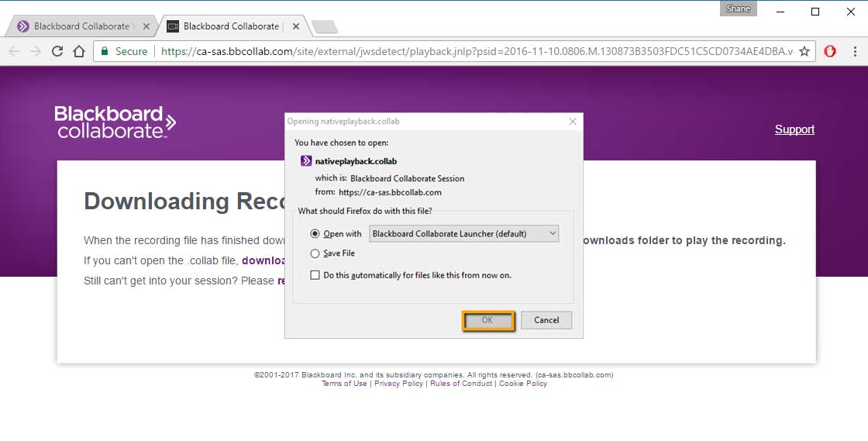Select the Save File radio button
This screenshot has height=441, width=868.
pos(315,253)
